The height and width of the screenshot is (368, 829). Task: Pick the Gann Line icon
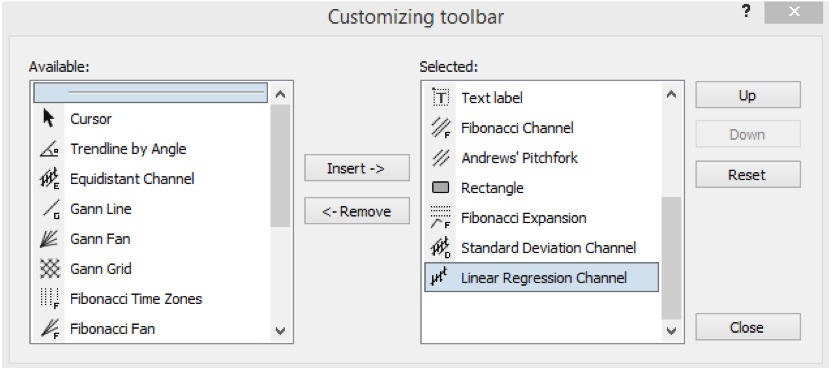(x=50, y=209)
